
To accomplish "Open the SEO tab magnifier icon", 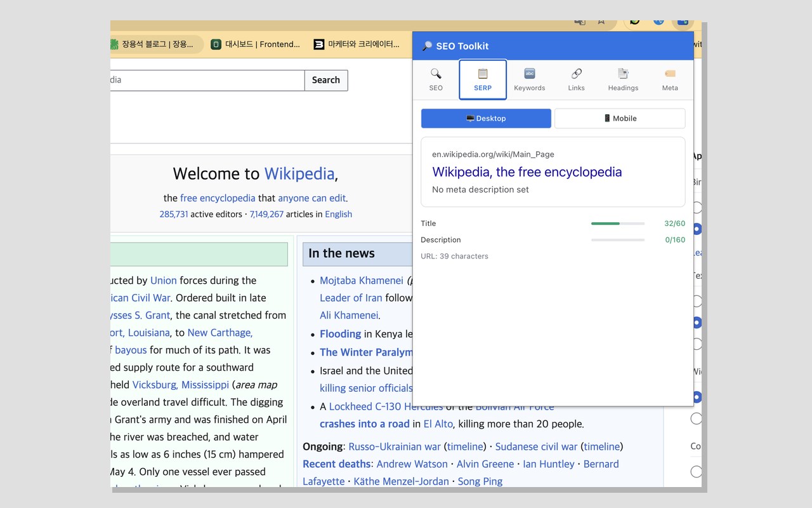I will coord(436,74).
